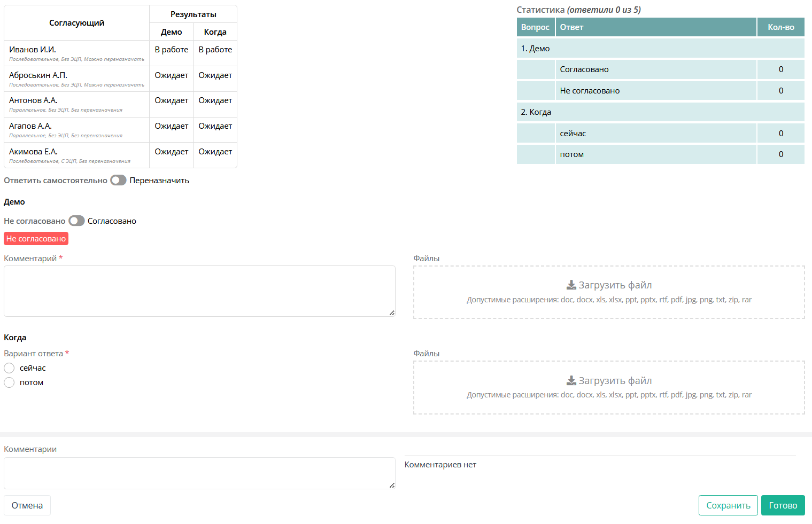This screenshot has width=812, height=524.
Task: Click upload icon in Демо files area
Action: click(x=571, y=285)
